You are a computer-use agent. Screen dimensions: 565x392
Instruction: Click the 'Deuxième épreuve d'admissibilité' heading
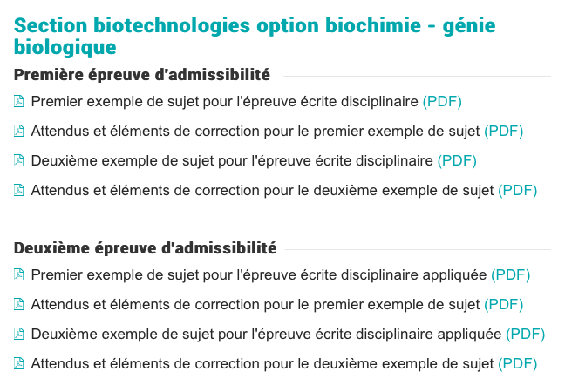click(x=146, y=248)
